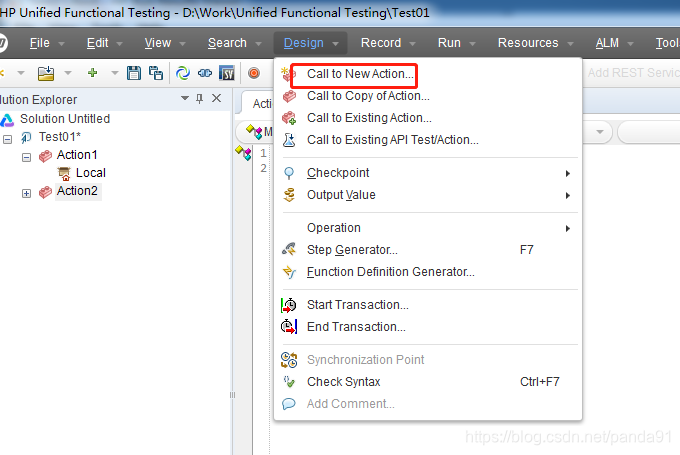The height and width of the screenshot is (455, 680).
Task: Select Start Transaction
Action: click(428, 305)
